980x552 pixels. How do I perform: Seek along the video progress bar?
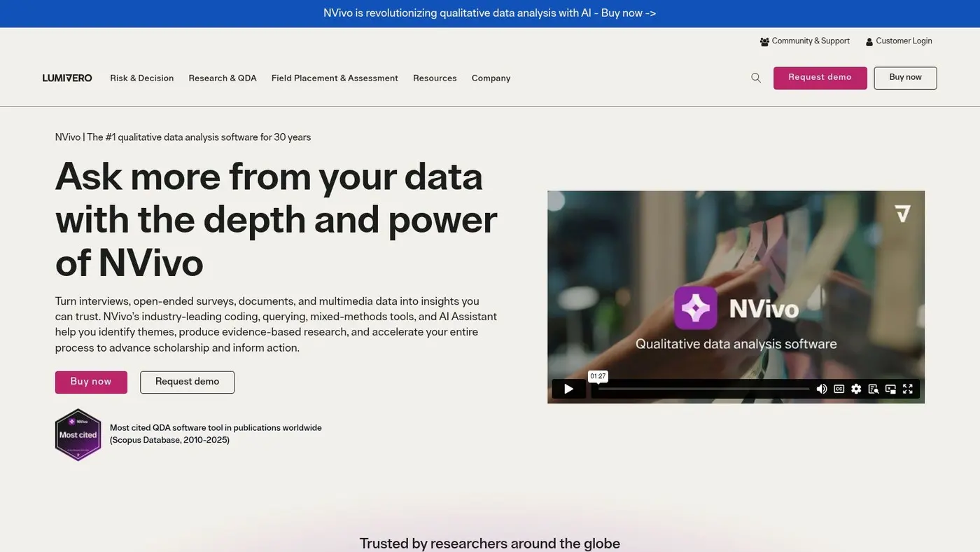703,389
